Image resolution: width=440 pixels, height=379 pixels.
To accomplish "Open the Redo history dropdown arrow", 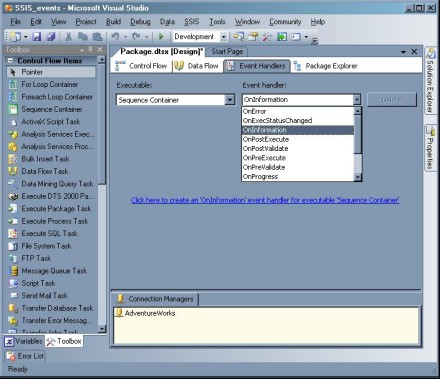I will click(146, 37).
